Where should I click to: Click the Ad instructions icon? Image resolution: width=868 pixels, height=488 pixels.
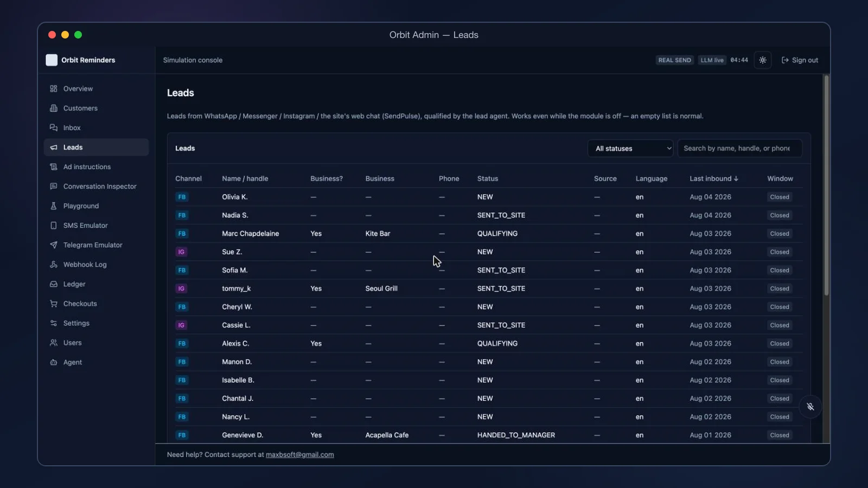(54, 166)
